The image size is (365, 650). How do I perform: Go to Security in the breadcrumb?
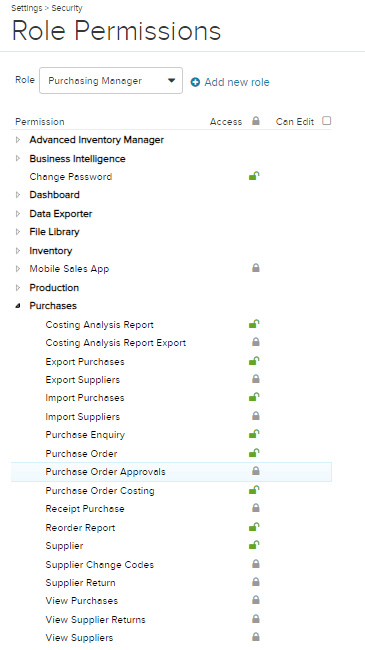[x=67, y=8]
